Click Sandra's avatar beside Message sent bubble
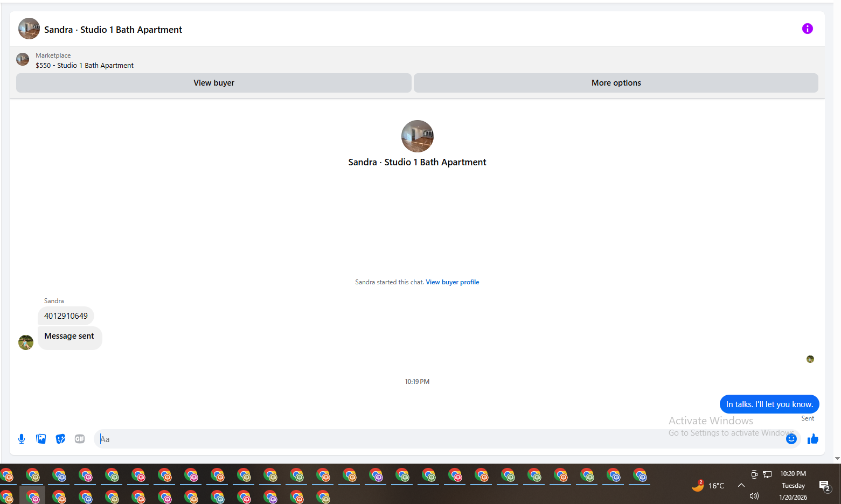 coord(26,342)
